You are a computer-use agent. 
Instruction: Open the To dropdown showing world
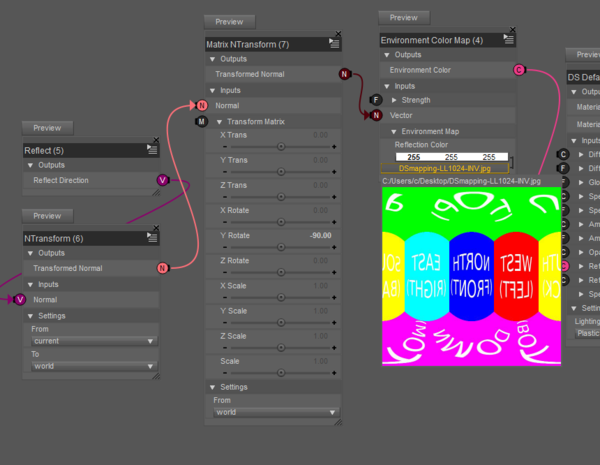[x=94, y=366]
